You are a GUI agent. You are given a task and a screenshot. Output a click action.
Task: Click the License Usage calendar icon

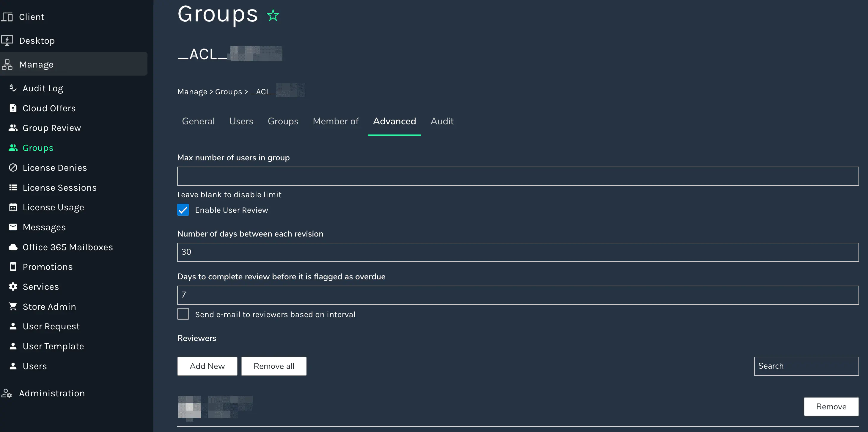(13, 207)
